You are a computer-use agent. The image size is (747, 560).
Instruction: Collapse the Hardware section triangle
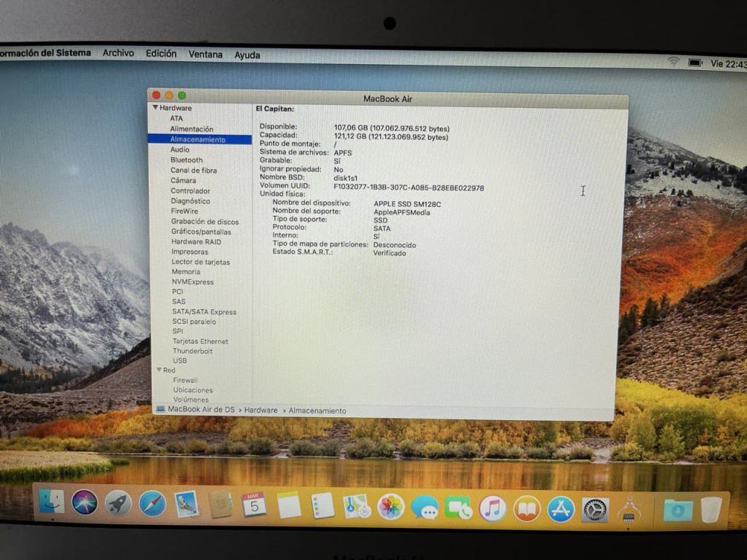click(155, 108)
